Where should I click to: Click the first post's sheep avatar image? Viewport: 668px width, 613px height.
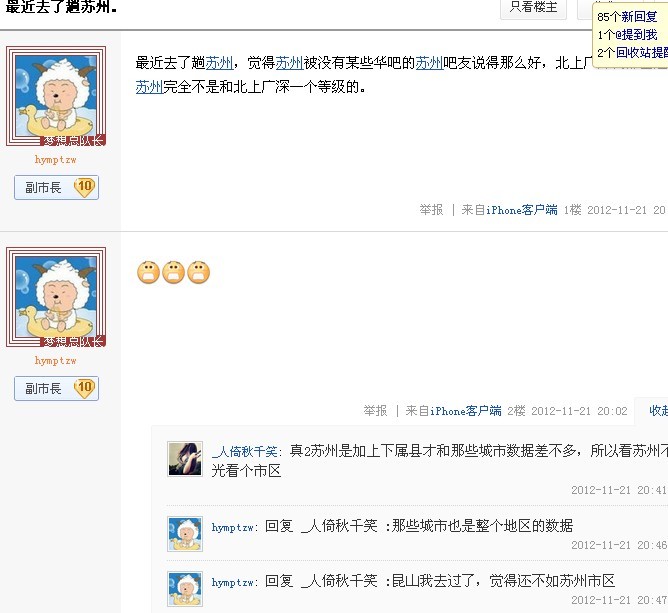pos(56,96)
